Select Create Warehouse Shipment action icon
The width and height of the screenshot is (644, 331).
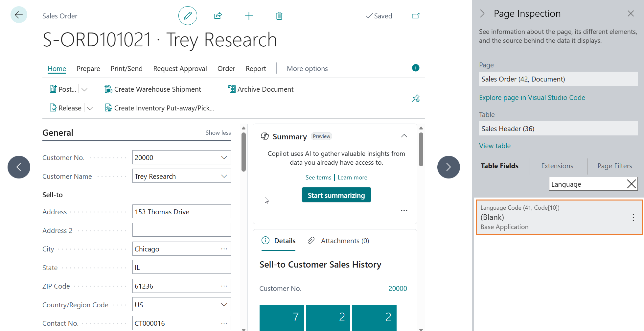click(108, 89)
